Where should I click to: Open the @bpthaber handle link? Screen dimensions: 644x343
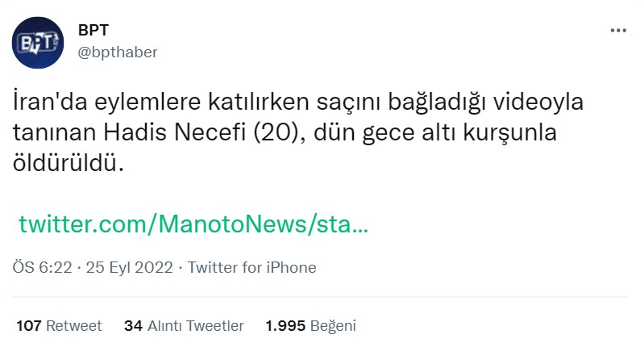point(118,52)
